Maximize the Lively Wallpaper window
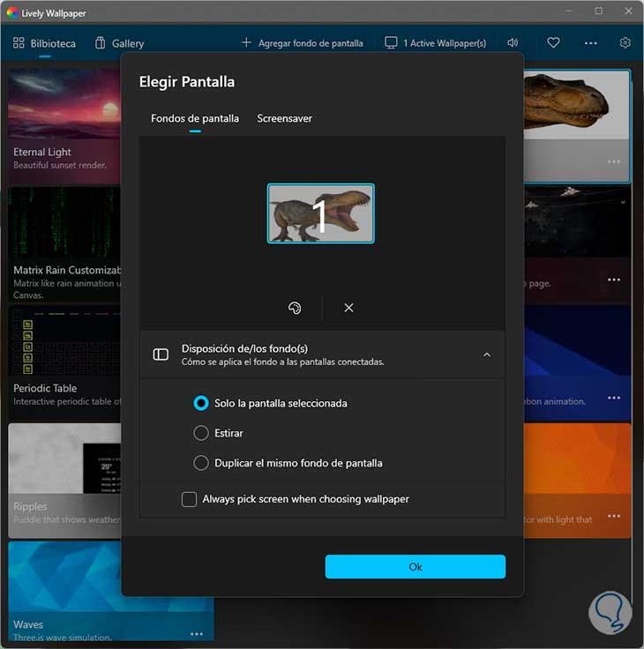This screenshot has width=644, height=649. [x=598, y=11]
